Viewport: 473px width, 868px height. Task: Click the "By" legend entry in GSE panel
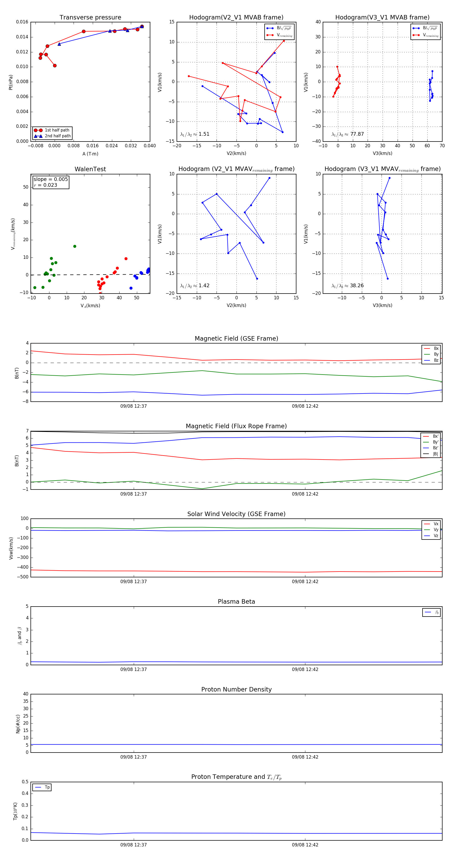tap(431, 354)
